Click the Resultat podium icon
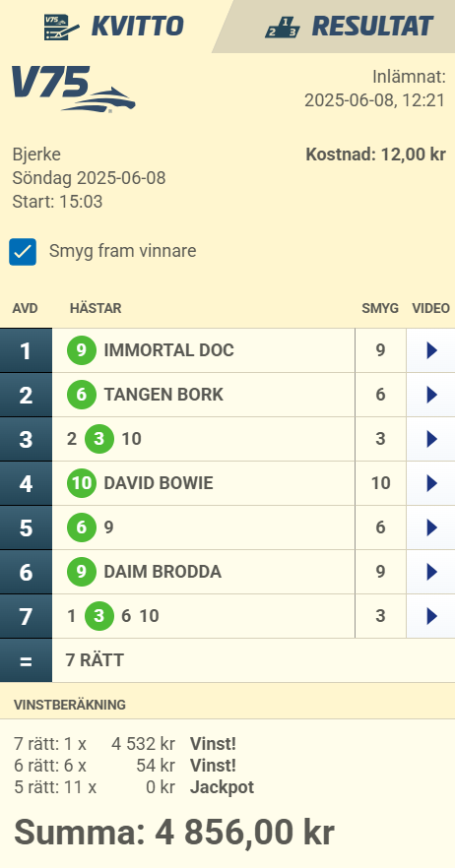Screen dimensions: 455x868 click(x=283, y=28)
